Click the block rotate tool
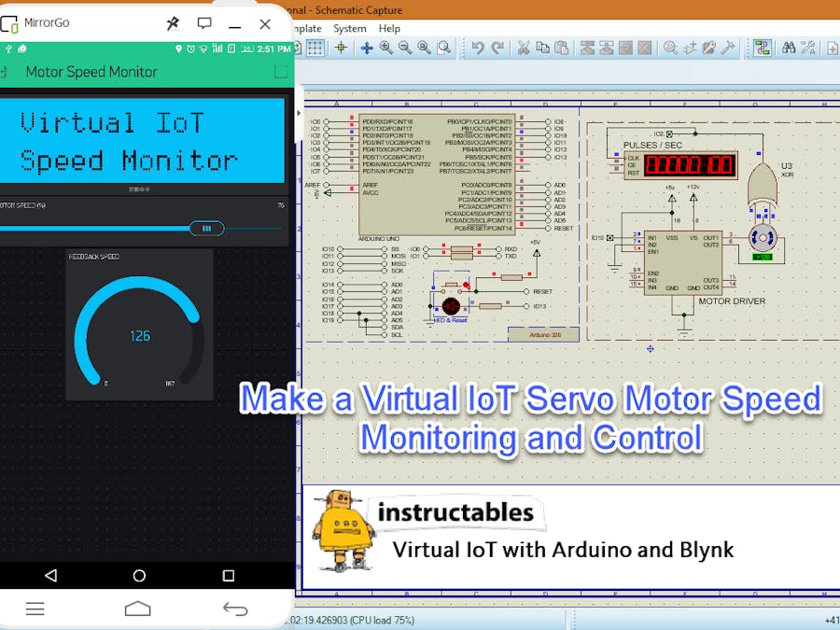This screenshot has width=840, height=630. click(625, 49)
